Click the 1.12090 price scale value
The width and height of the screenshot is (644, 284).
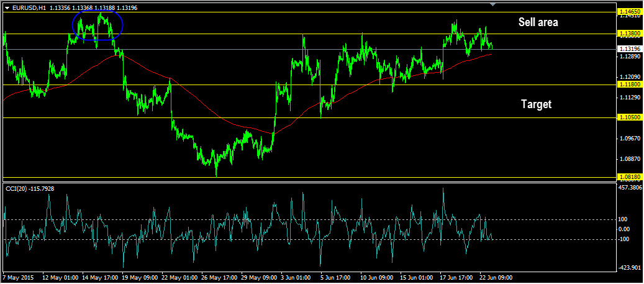pos(630,77)
